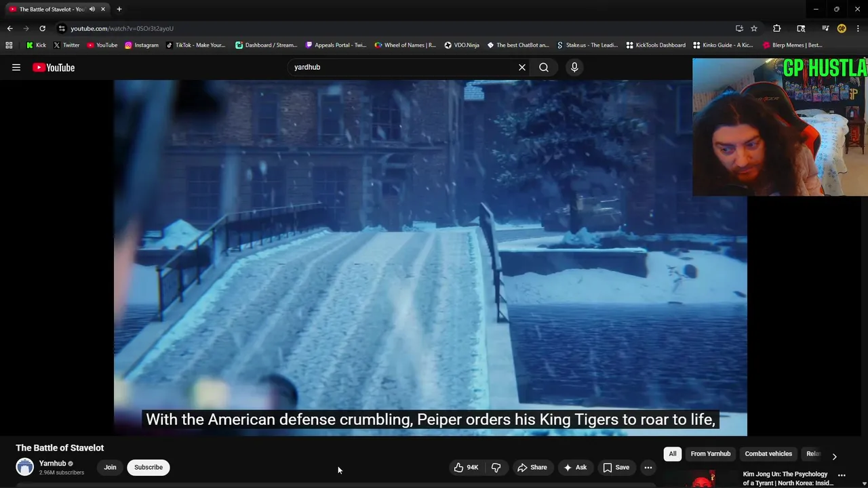Show more filter chips with right arrow

click(834, 456)
